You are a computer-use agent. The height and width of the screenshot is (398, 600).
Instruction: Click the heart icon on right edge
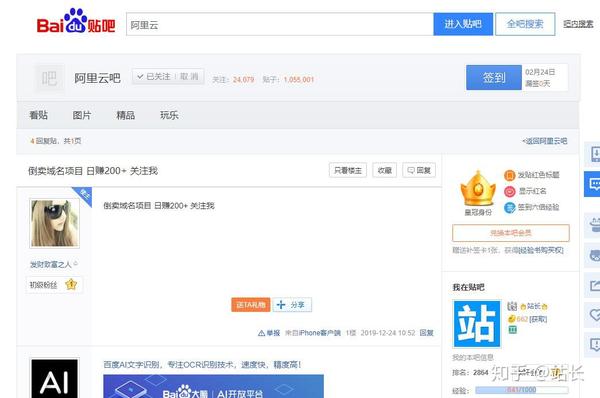(x=593, y=315)
